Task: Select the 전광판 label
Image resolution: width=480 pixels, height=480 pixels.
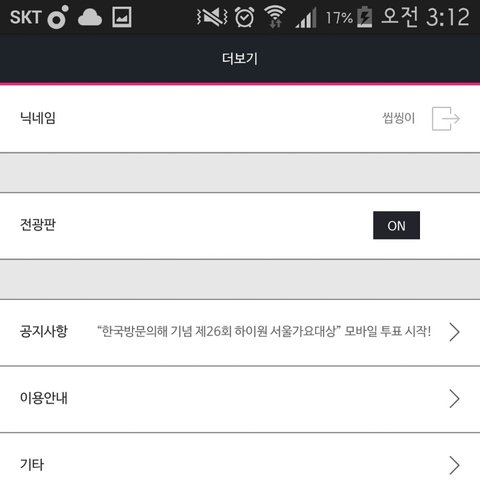Action: [x=38, y=225]
